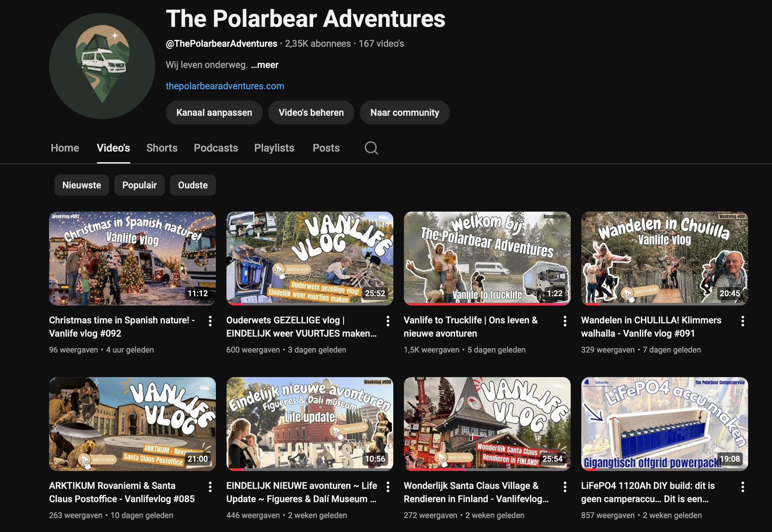Open options menu for Ouderwets GEZELLIGE vlog video
Viewport: 772px width, 532px height.
click(388, 321)
